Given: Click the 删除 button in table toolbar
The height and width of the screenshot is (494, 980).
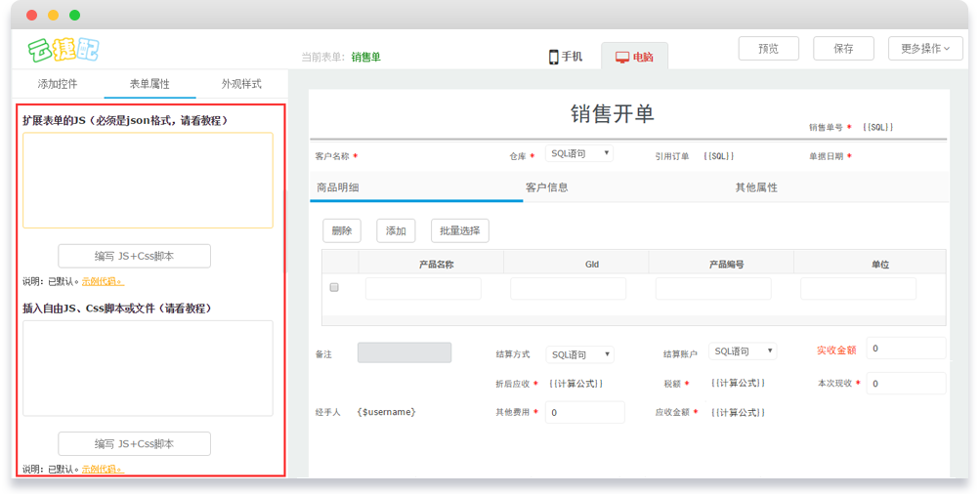Looking at the screenshot, I should click(x=342, y=231).
